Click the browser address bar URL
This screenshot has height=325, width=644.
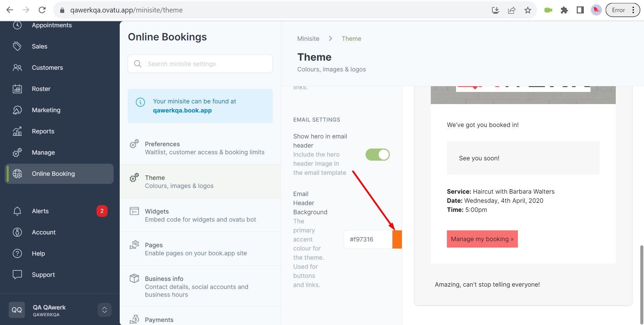[126, 10]
